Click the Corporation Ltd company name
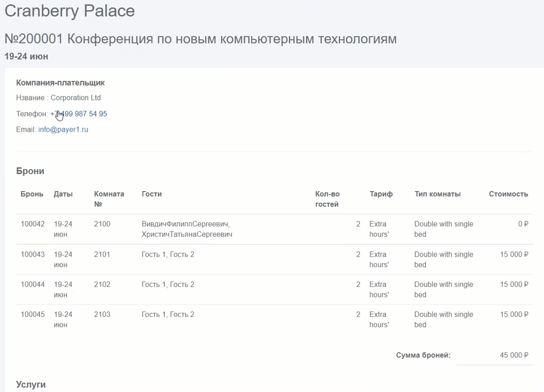 tap(76, 98)
